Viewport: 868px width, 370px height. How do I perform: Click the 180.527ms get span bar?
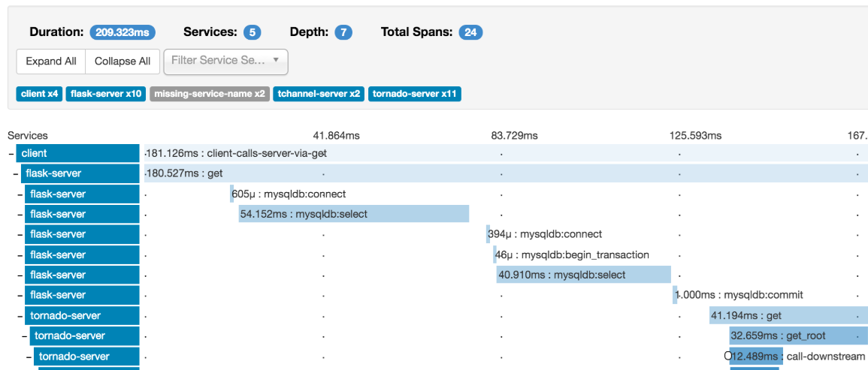pyautogui.click(x=506, y=173)
